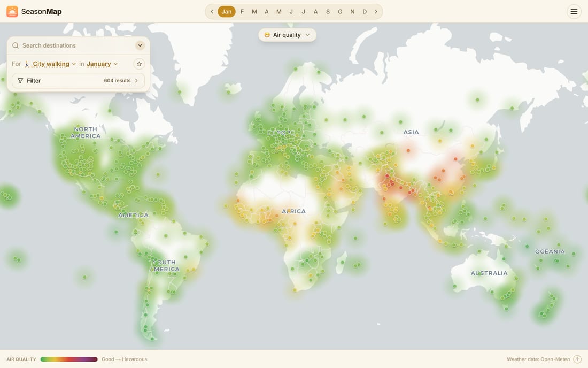Select October (O) month tab
The width and height of the screenshot is (588, 368).
click(340, 12)
